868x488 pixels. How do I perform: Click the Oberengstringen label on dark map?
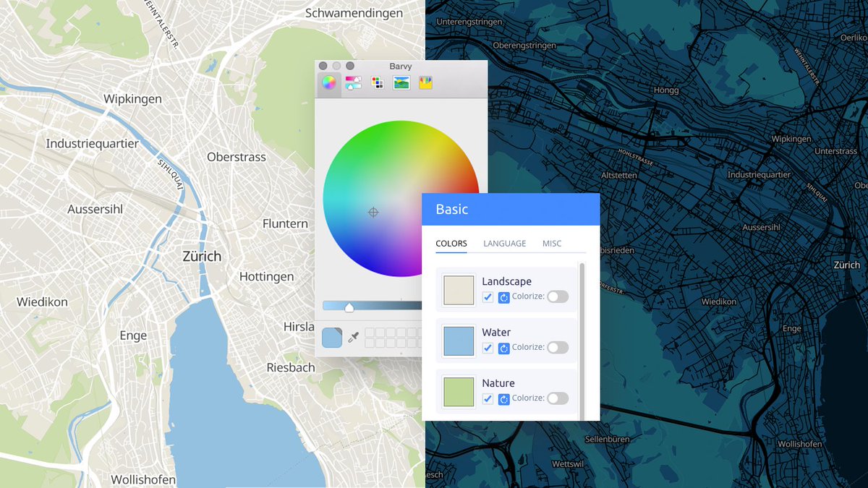[x=523, y=46]
